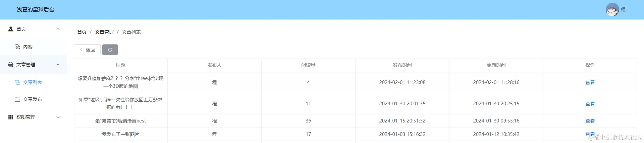Expand the 权限管理 menu chevron
This screenshot has height=143, width=644.
pos(58,117)
